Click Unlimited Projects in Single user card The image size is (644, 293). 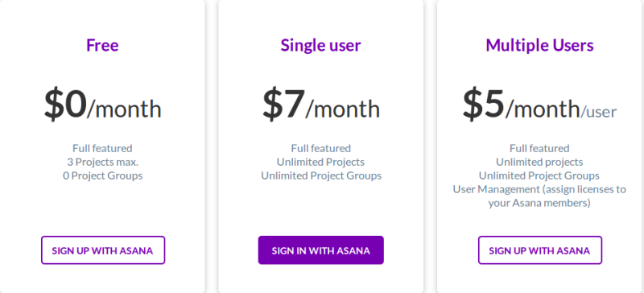[320, 162]
